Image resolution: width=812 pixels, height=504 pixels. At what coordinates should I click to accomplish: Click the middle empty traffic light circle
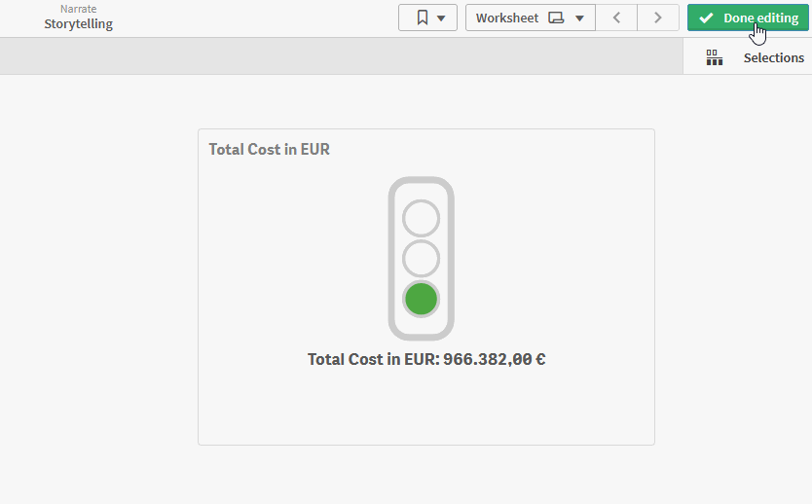[x=421, y=258]
